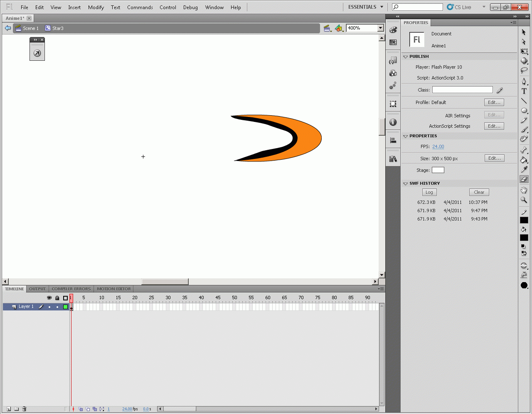Select the Free Transform tool

click(524, 51)
